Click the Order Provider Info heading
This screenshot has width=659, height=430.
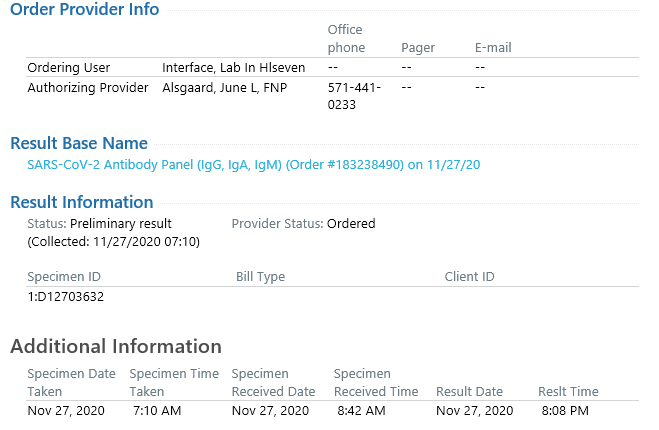click(84, 9)
